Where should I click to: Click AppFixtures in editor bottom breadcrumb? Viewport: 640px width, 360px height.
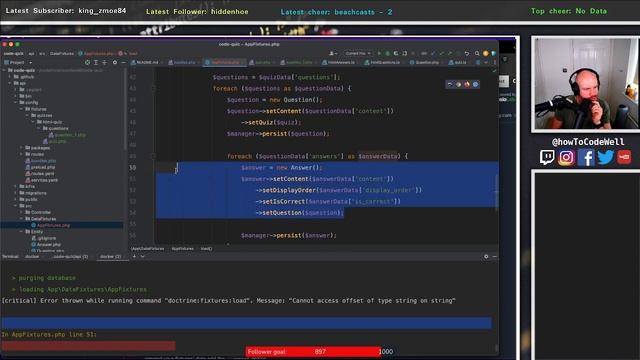coord(182,249)
